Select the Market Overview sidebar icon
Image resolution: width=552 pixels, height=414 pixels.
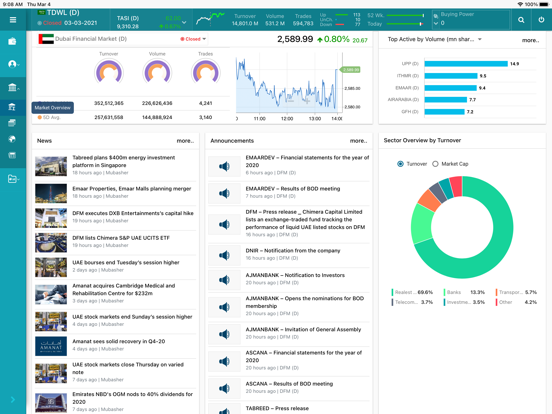(x=12, y=107)
